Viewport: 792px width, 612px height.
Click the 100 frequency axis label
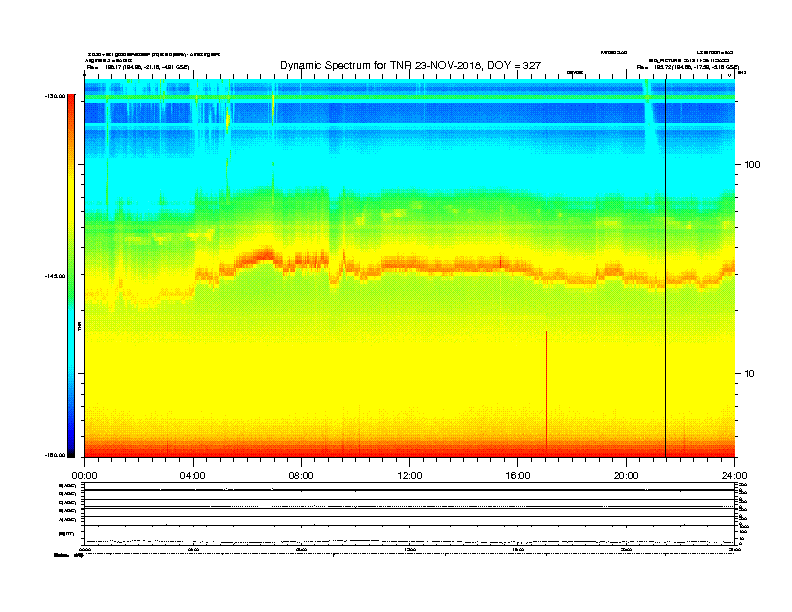[x=752, y=165]
